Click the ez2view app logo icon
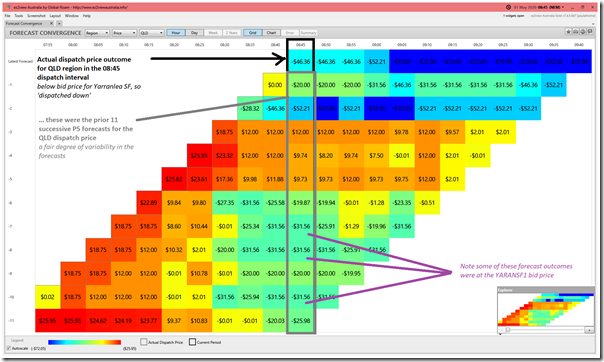604x362 pixels. pos(8,7)
